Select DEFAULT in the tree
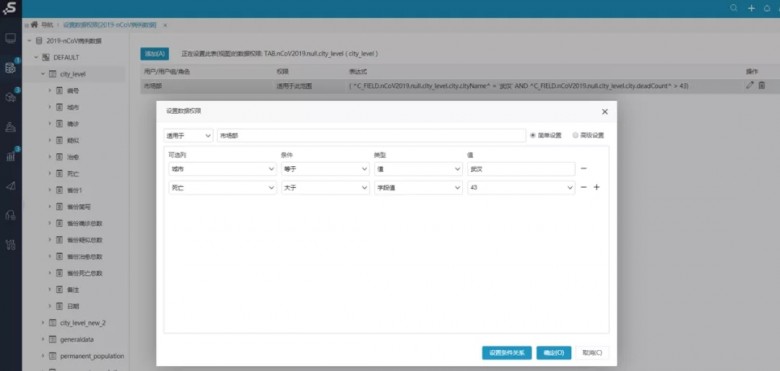The height and width of the screenshot is (371, 780). [66, 58]
